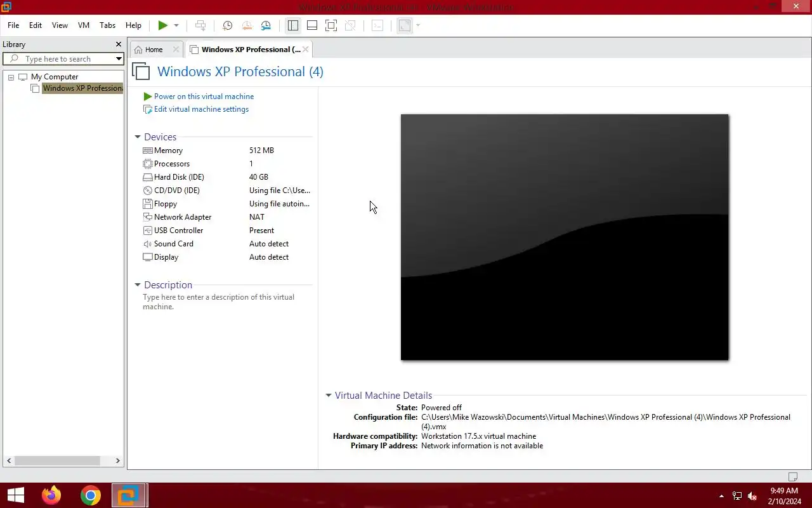Click the message log icon in status bar
Image resolution: width=812 pixels, height=508 pixels.
pyautogui.click(x=792, y=477)
